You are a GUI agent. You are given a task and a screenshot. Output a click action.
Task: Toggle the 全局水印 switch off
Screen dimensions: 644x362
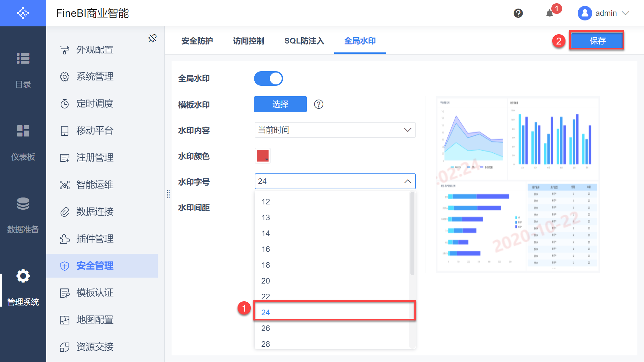[268, 78]
